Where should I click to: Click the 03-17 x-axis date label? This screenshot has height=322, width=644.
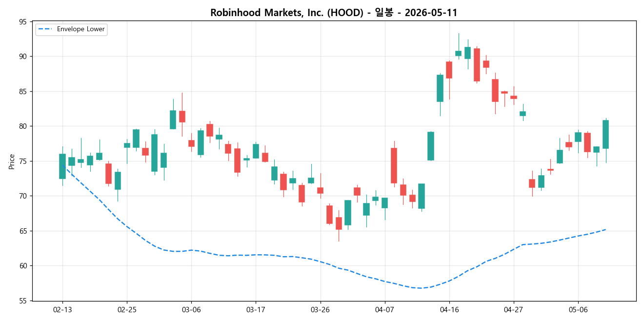(256, 310)
